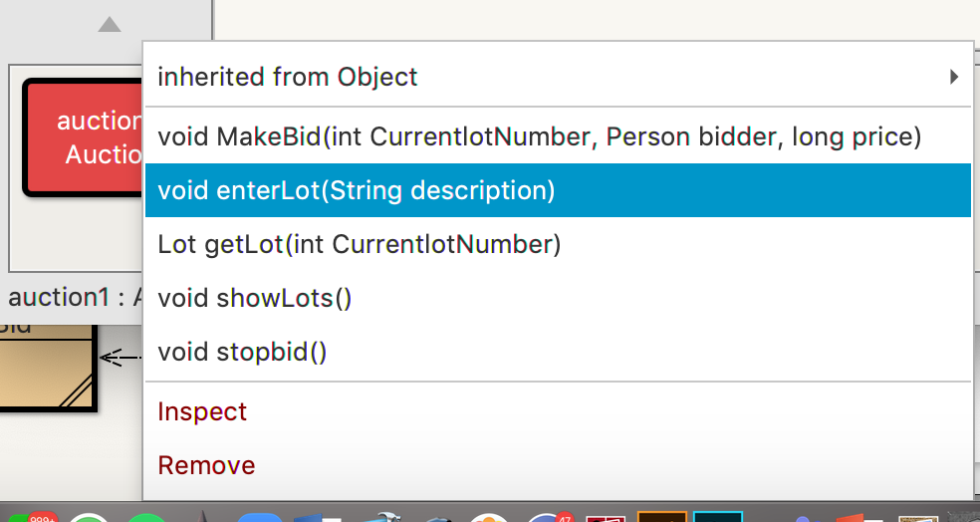Click the empty object bench area below auction1
Screen dimensions: 980x522
(x=75, y=239)
